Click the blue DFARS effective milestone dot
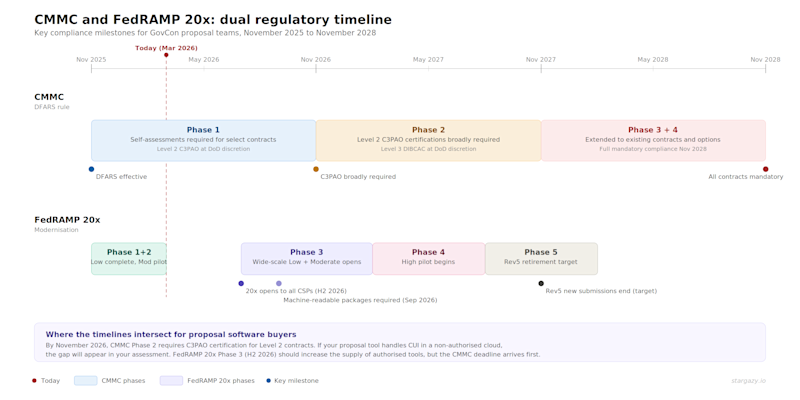The width and height of the screenshot is (800, 400). point(91,169)
